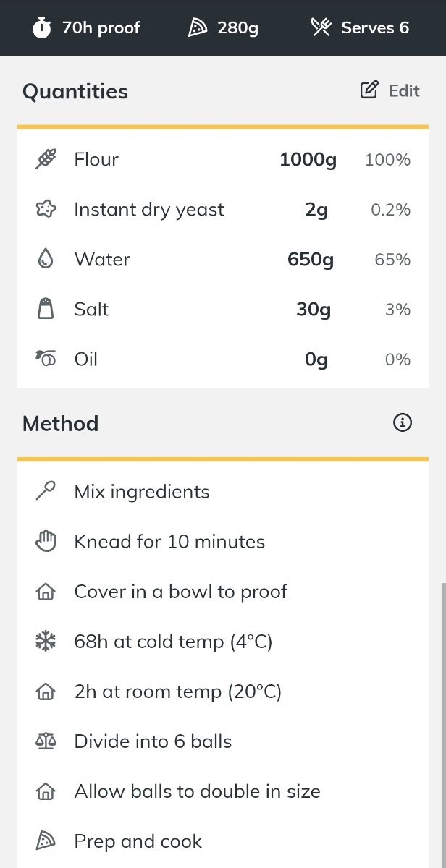Select the 70h proof header item
446x868 pixels.
click(x=86, y=28)
